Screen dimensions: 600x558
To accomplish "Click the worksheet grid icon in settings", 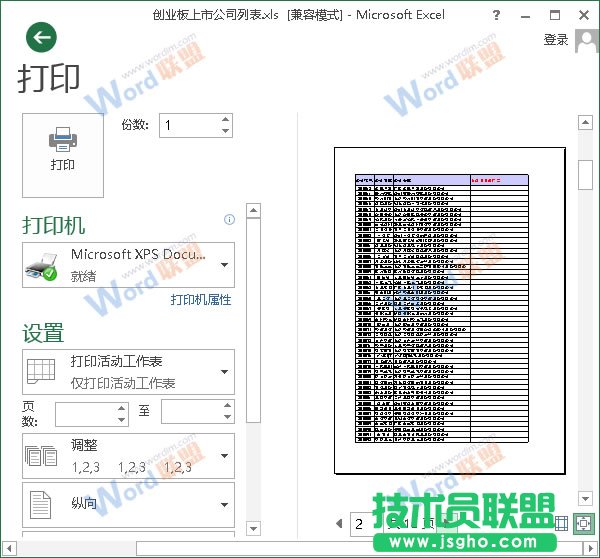I will pos(41,371).
